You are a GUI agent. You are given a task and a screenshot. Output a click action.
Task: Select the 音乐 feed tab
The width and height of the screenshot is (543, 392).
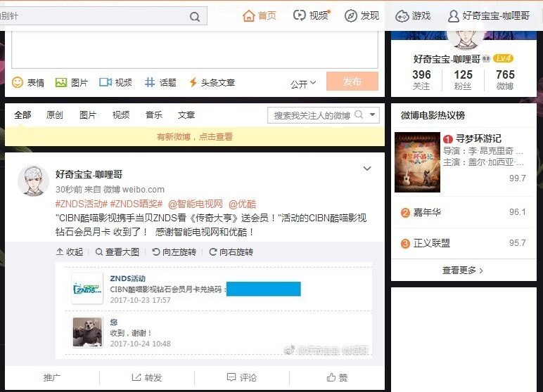tap(154, 115)
